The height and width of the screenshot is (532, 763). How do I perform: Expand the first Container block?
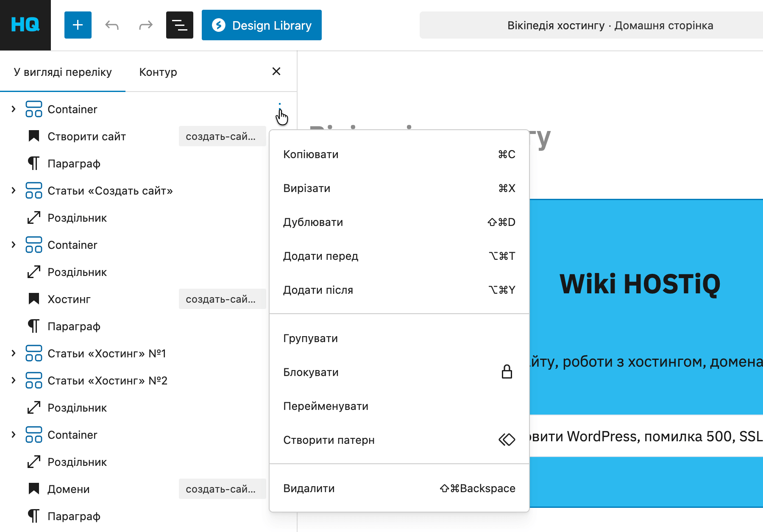[x=14, y=109]
